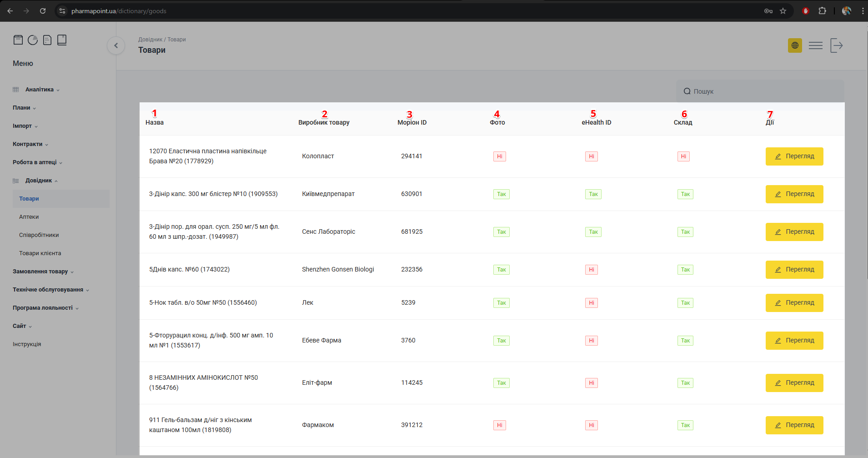868x458 pixels.
Task: Click Перегляд for 5-Нок табл. row
Action: (x=794, y=303)
